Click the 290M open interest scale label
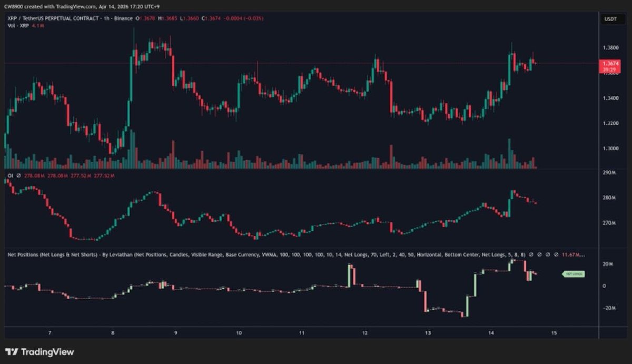The height and width of the screenshot is (364, 632). [x=609, y=173]
